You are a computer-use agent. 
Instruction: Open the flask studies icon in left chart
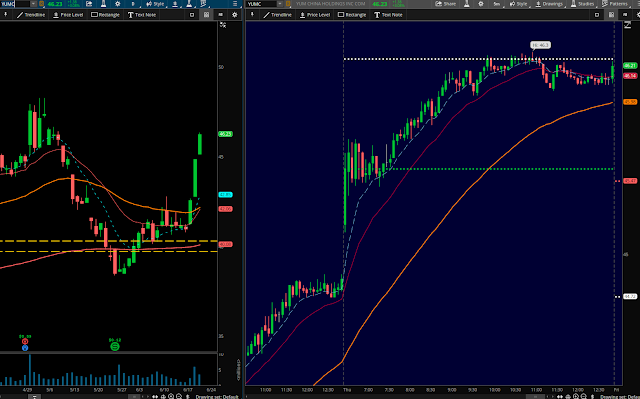(103, 4)
